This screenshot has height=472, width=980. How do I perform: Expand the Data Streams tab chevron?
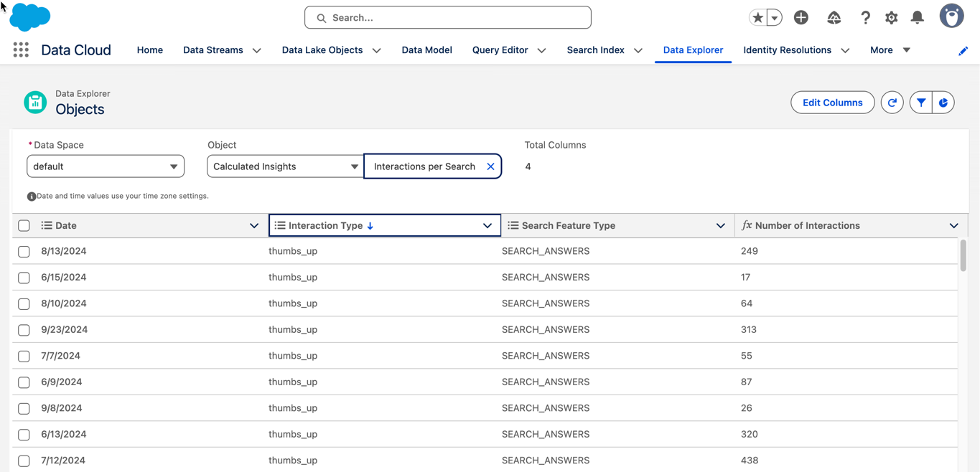[257, 50]
